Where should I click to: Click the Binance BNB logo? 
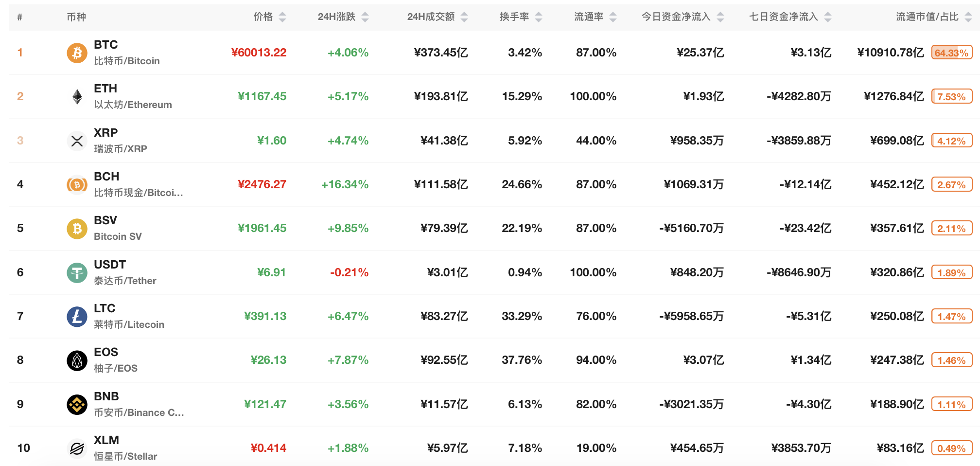point(77,404)
